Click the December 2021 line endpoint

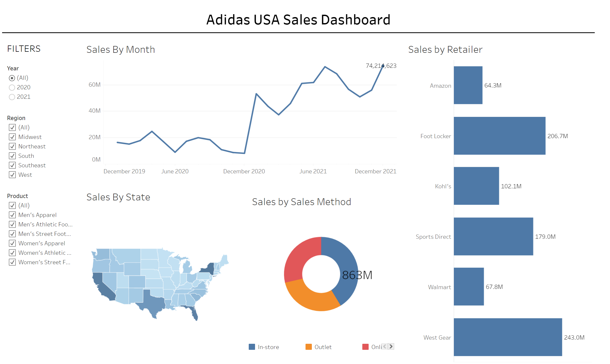[x=383, y=66]
